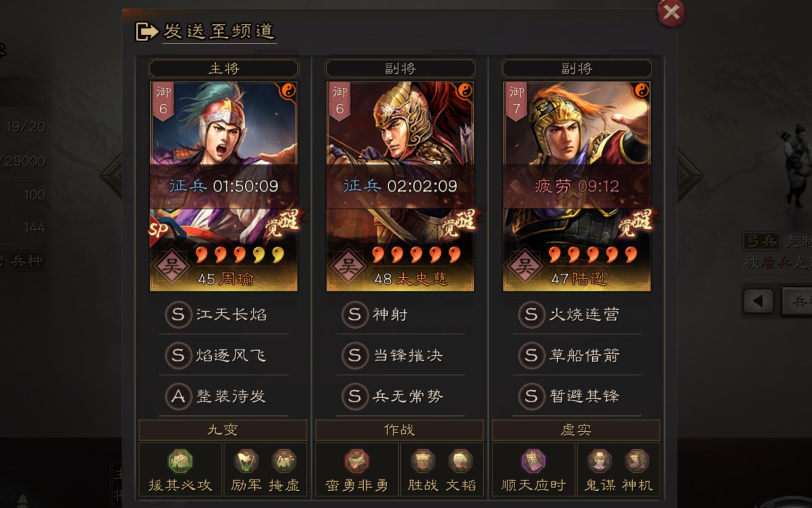The image size is (812, 508).
Task: Select the 周瑜 general card
Action: [x=224, y=186]
